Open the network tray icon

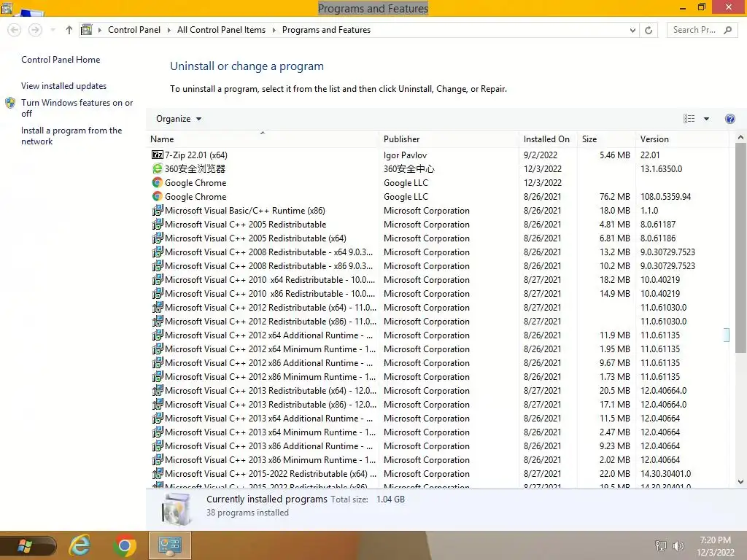click(660, 545)
